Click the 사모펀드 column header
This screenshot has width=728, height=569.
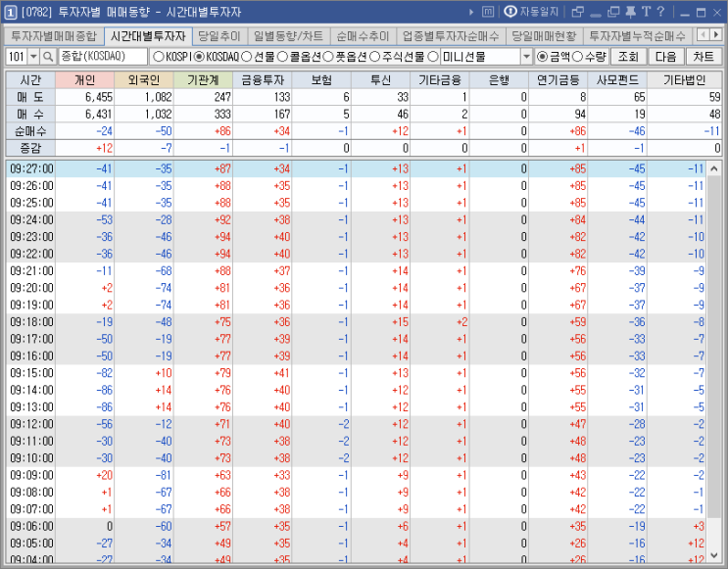click(x=618, y=80)
